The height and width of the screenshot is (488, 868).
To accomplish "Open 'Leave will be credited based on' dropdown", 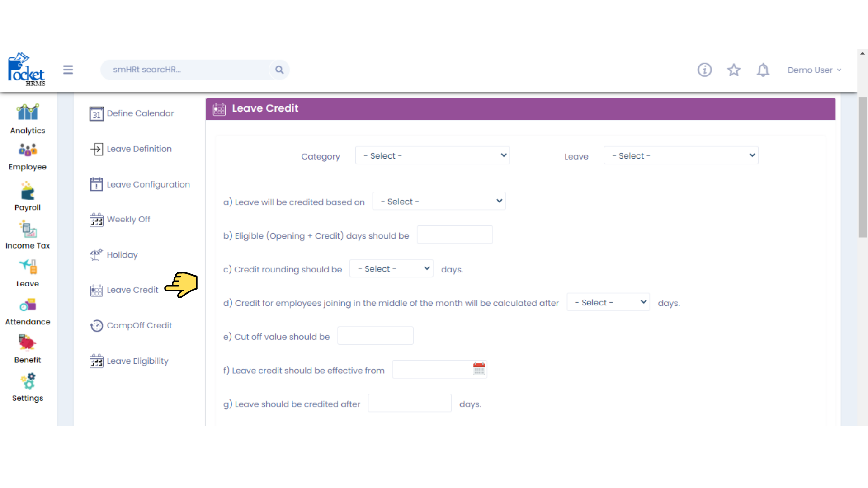I will [439, 201].
